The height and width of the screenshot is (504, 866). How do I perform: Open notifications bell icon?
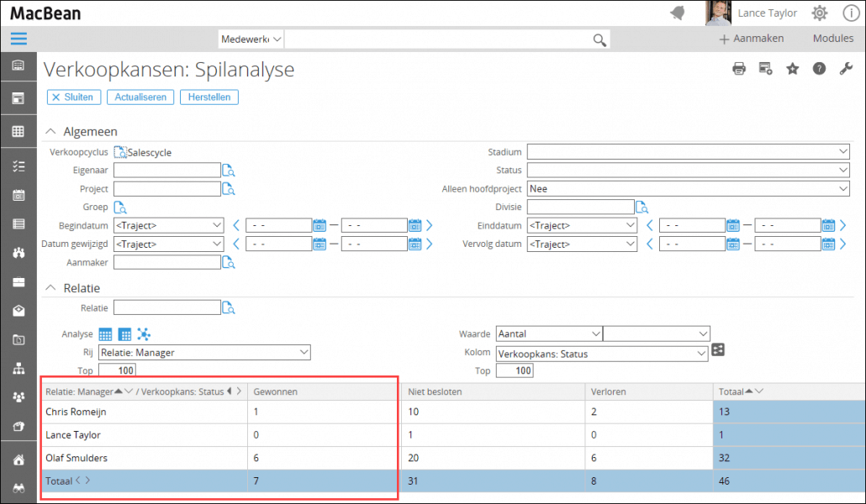click(677, 13)
